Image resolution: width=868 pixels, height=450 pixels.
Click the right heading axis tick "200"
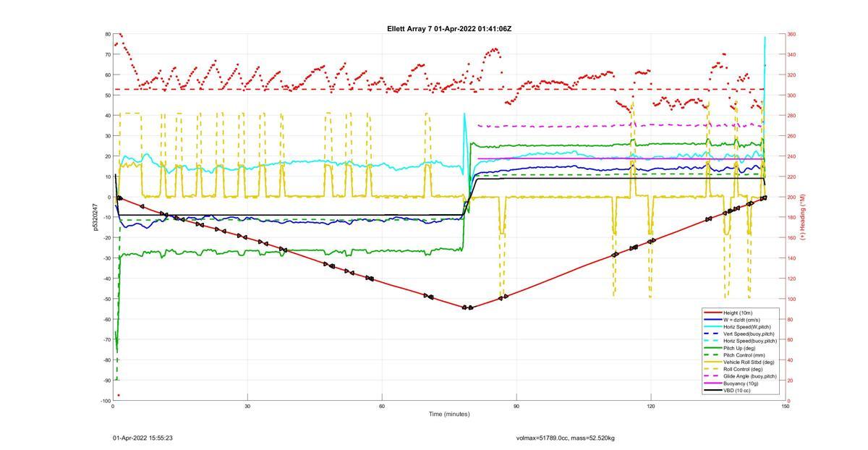pos(791,197)
